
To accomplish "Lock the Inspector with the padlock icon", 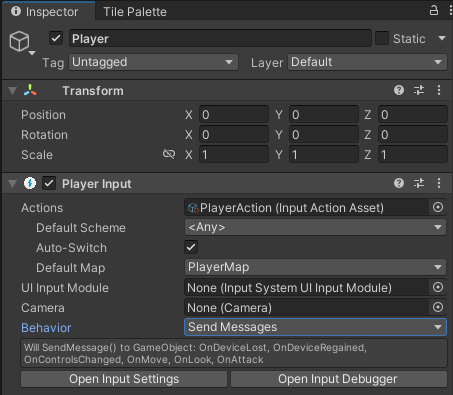I will 433,11.
